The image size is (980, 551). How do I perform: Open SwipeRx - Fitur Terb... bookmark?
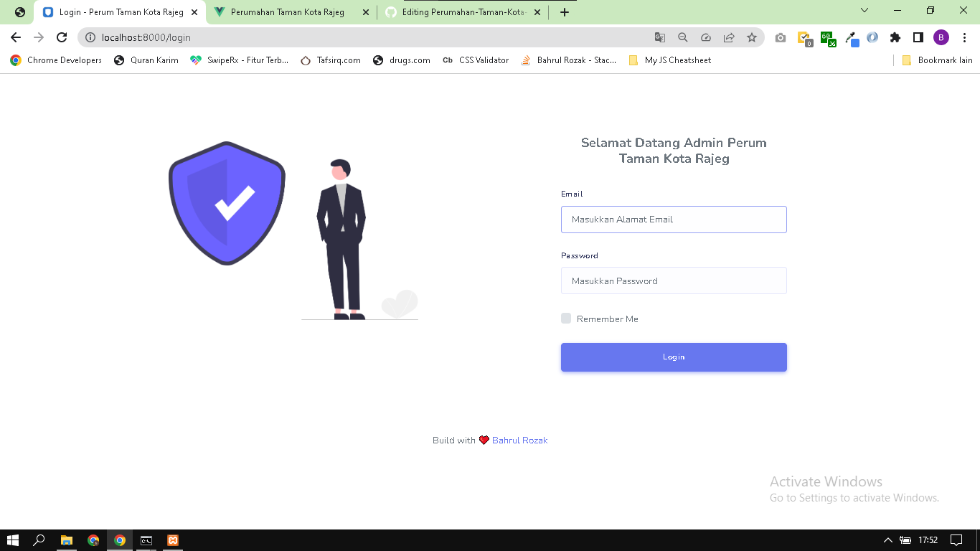240,60
